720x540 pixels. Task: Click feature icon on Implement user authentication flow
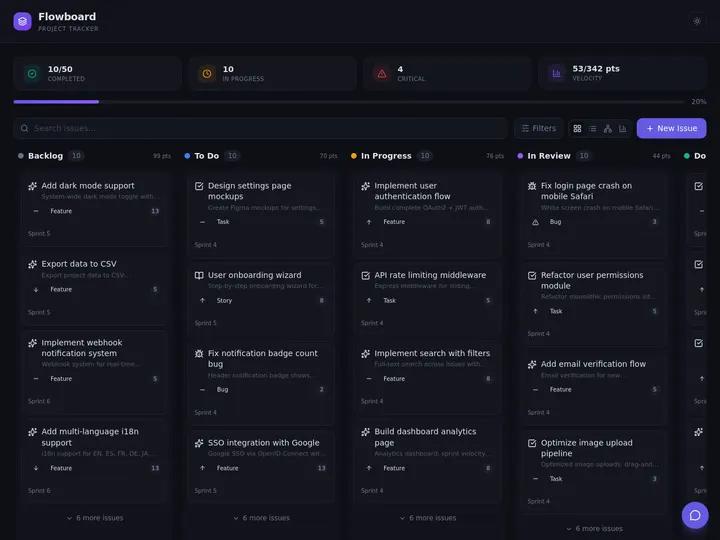[366, 186]
